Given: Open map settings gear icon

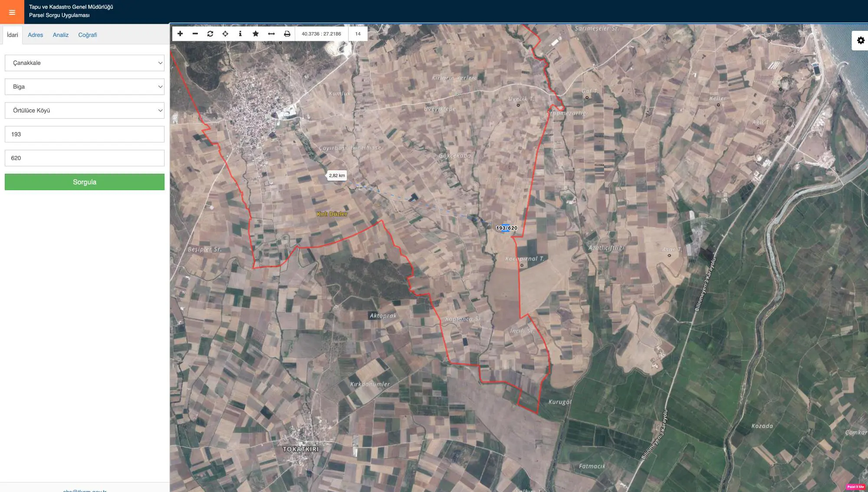Looking at the screenshot, I should 861,40.
